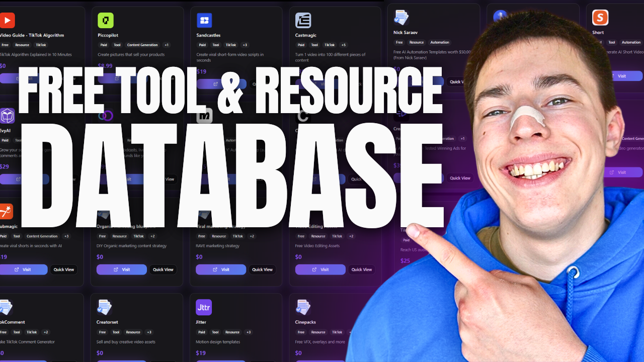Expand the +1 tag on Piccopilot
Viewport: 644px width, 362px height.
pos(167,45)
